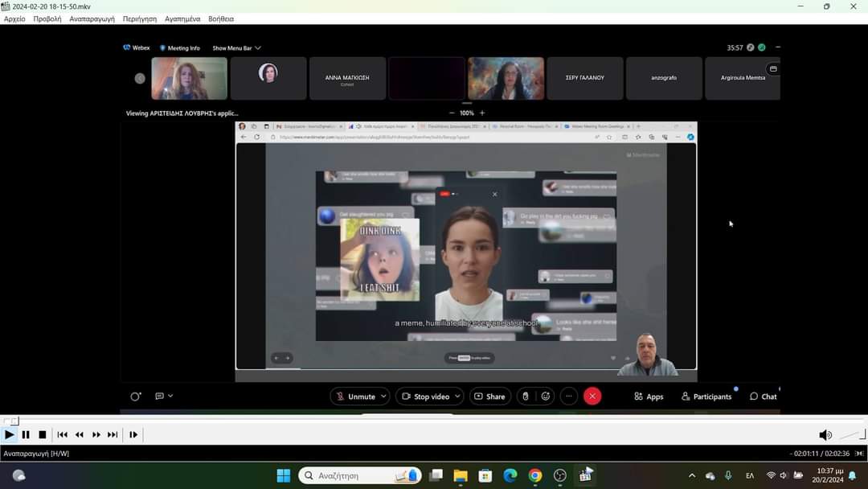Open Google Chrome from taskbar

[535, 475]
